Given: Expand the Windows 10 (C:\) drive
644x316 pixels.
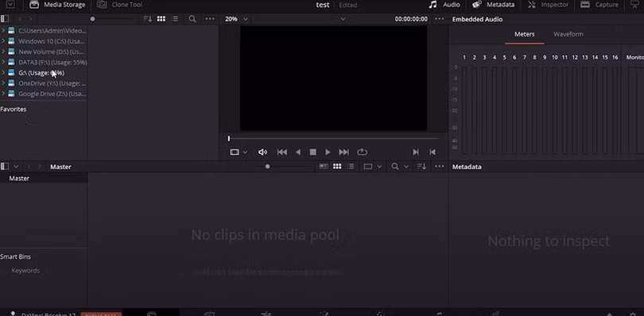Looking at the screenshot, I should [x=3, y=41].
